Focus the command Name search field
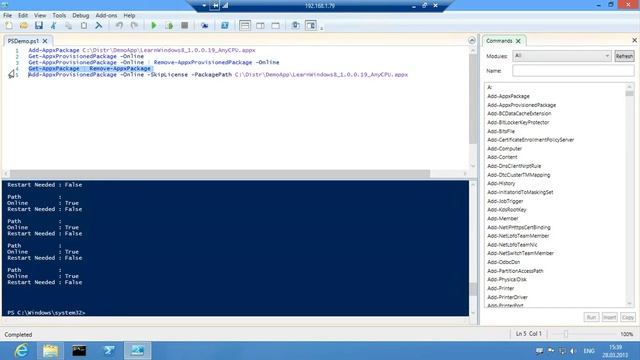Image resolution: width=640 pixels, height=360 pixels. click(x=573, y=71)
